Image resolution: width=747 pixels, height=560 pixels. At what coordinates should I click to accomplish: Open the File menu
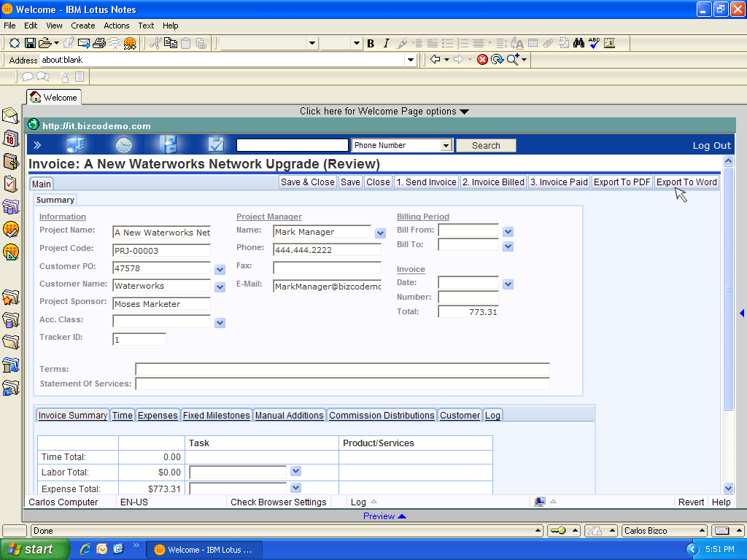(9, 26)
